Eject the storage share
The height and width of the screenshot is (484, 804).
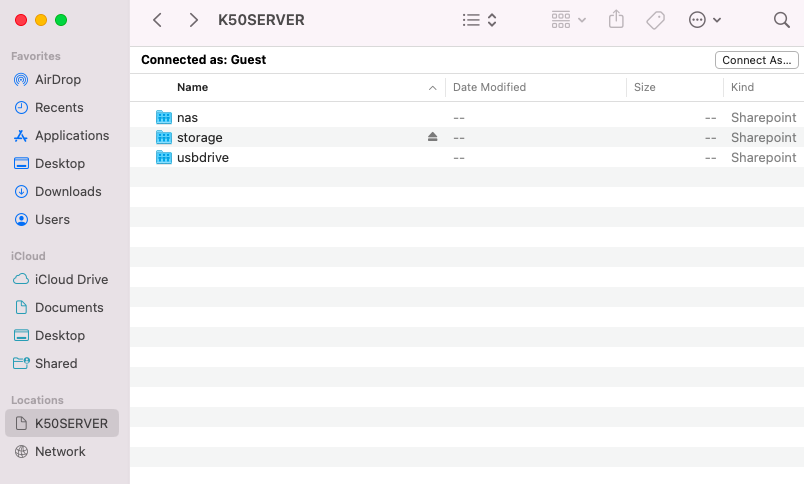click(432, 137)
